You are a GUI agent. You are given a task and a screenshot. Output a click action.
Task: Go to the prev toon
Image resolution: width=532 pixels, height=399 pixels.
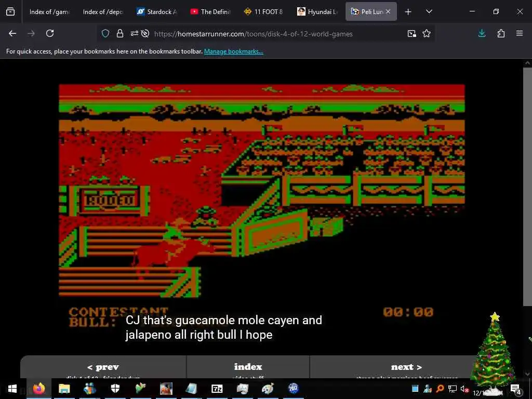(x=103, y=367)
